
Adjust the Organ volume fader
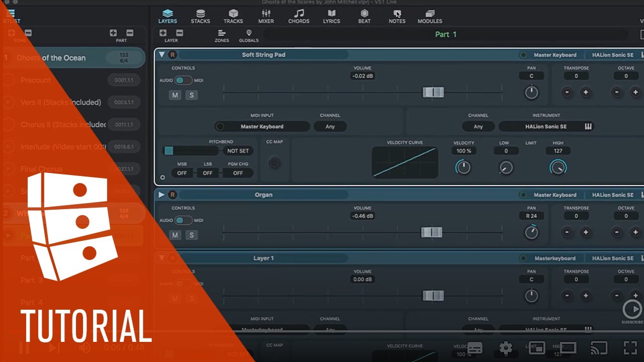[x=431, y=232]
